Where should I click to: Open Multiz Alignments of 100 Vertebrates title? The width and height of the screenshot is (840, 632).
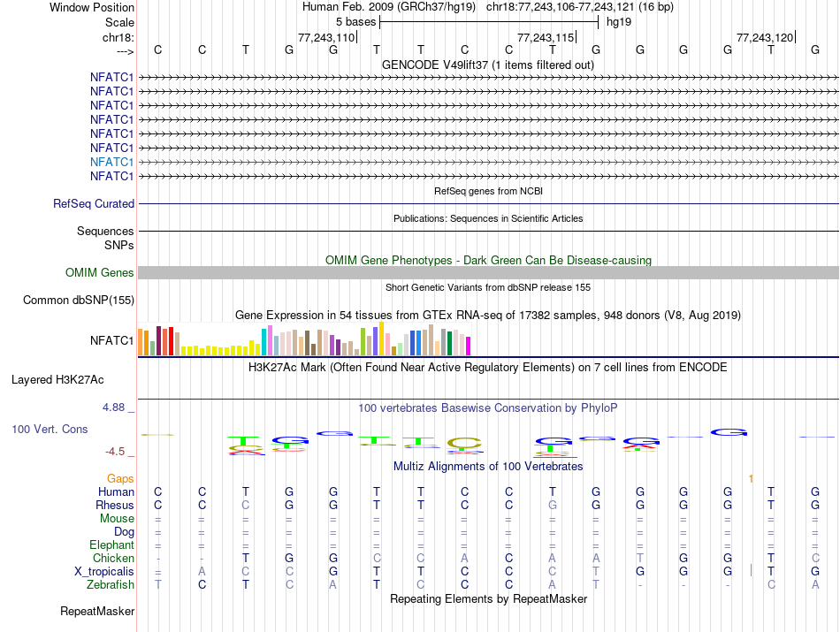point(488,467)
